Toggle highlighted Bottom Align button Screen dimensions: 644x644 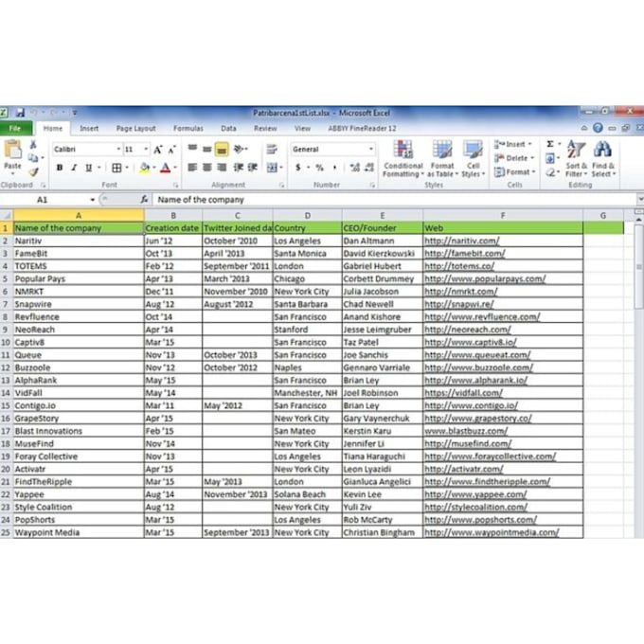coord(222,150)
